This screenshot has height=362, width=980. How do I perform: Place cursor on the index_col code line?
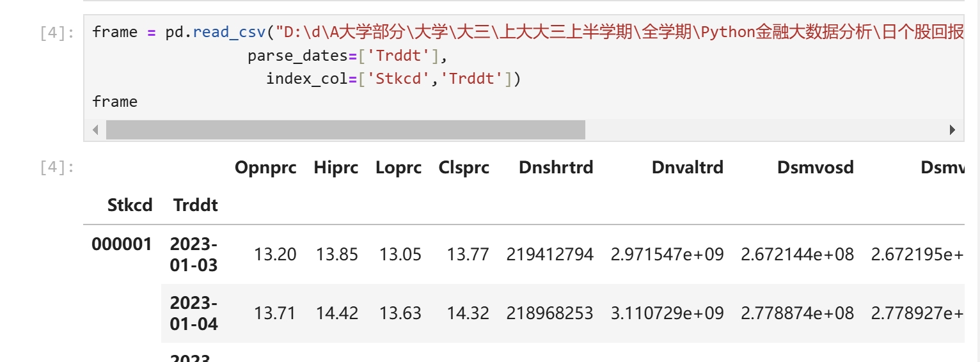pyautogui.click(x=393, y=79)
